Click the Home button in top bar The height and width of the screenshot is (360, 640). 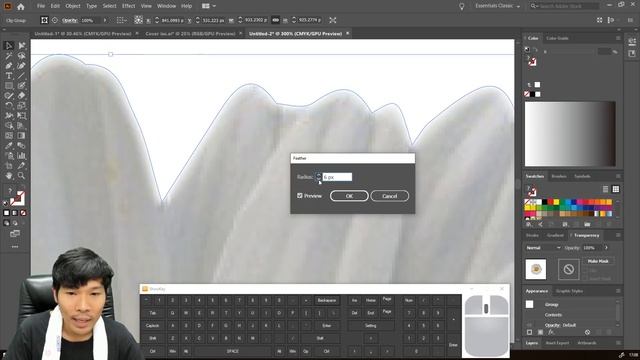(21, 7)
